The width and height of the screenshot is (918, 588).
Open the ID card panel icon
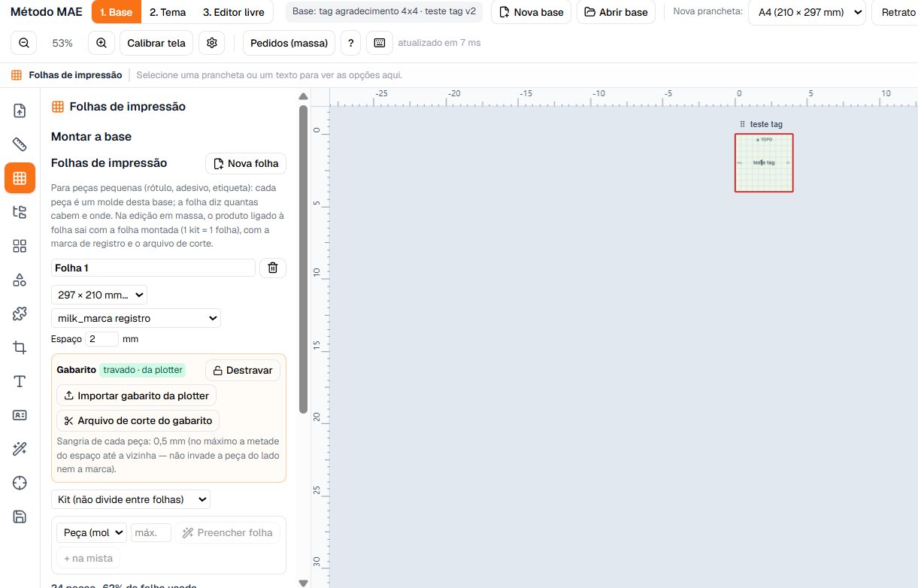pos(20,415)
